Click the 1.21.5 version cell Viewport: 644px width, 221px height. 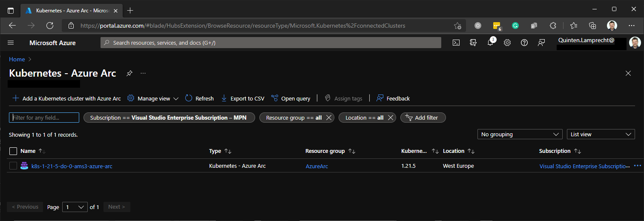coord(408,166)
